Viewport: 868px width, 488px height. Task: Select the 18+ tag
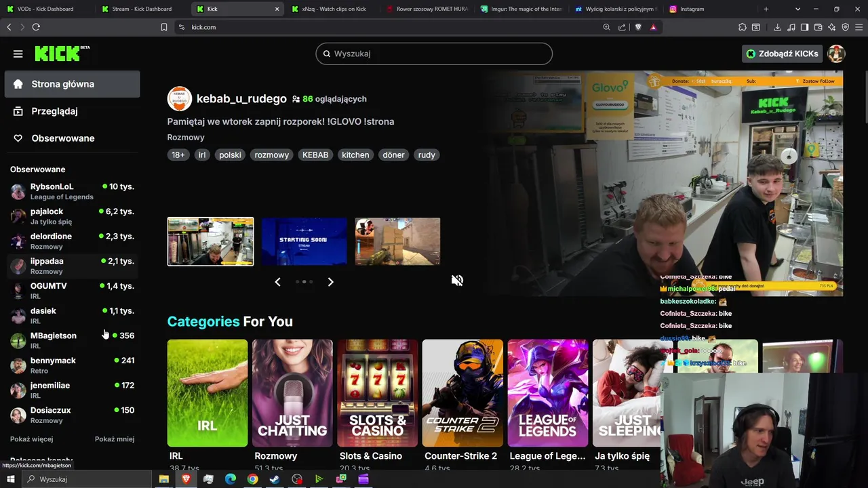(178, 155)
